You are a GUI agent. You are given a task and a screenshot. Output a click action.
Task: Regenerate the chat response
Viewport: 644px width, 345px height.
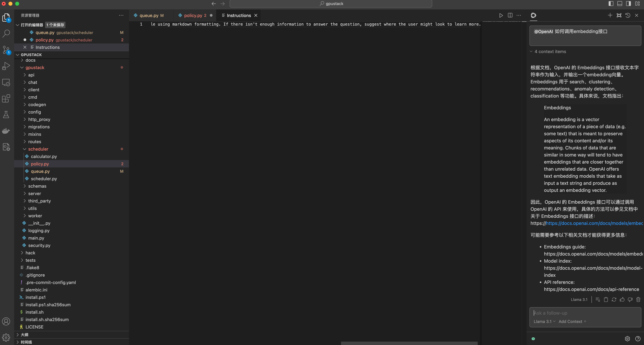click(x=614, y=300)
